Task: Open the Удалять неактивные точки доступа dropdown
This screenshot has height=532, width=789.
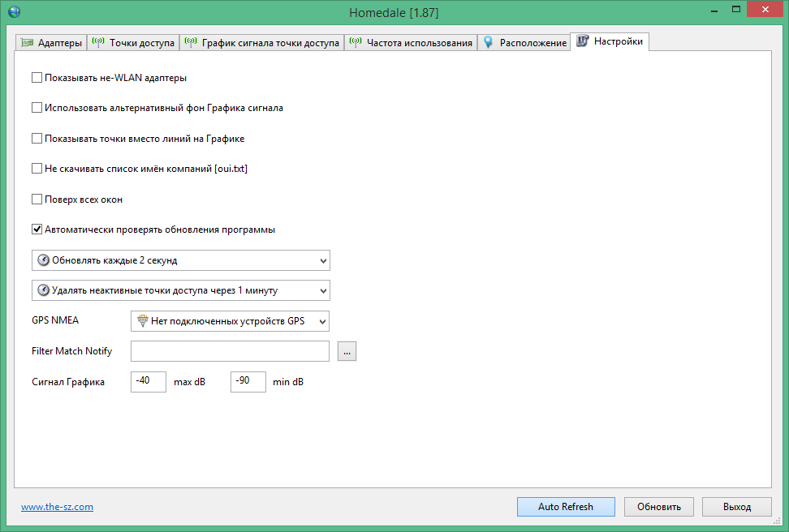Action: coord(323,290)
